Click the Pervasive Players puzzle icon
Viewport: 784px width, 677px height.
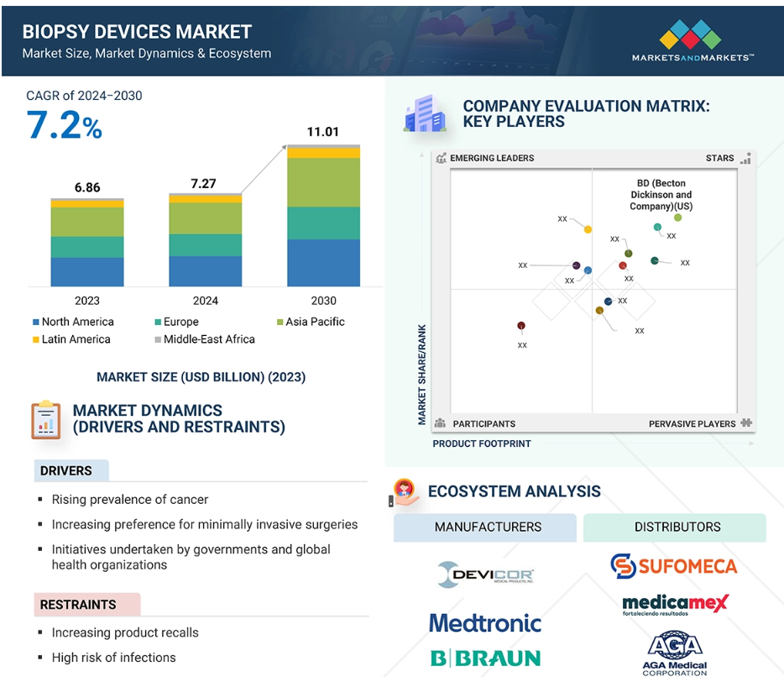pos(746,422)
